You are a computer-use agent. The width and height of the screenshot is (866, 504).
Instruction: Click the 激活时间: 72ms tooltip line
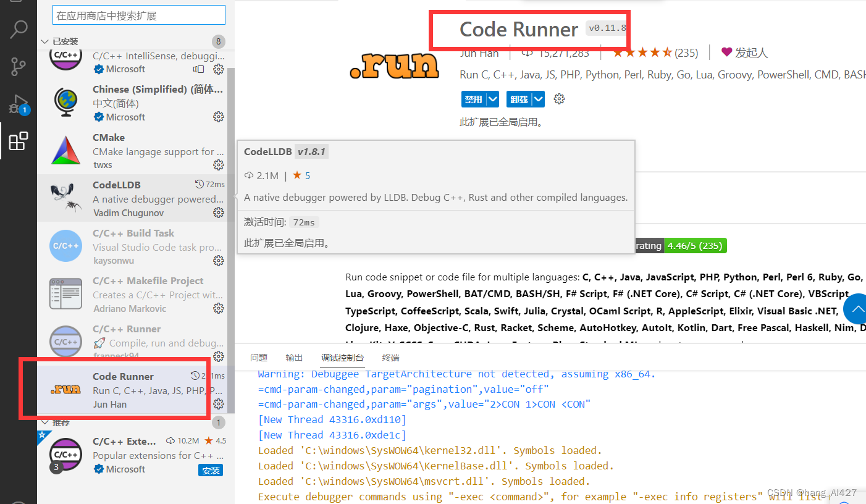(x=281, y=222)
